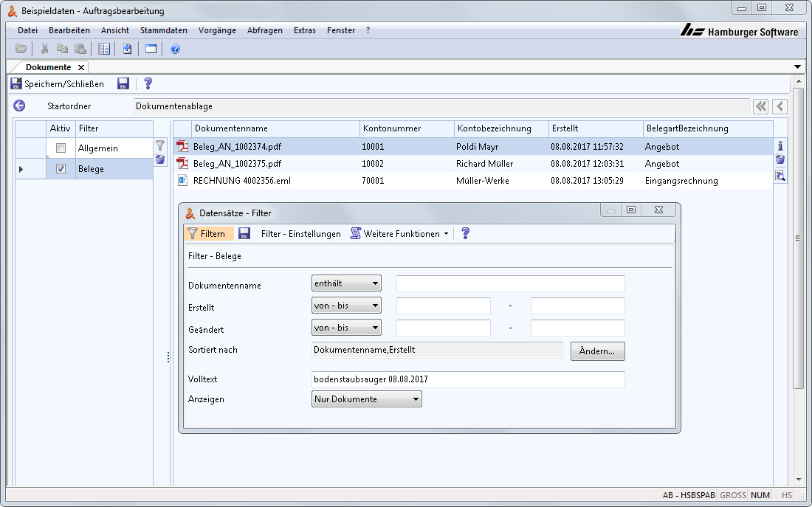Image resolution: width=812 pixels, height=507 pixels.
Task: Open the Dokumentenname 'enthält' operator dropdown
Action: 346,283
